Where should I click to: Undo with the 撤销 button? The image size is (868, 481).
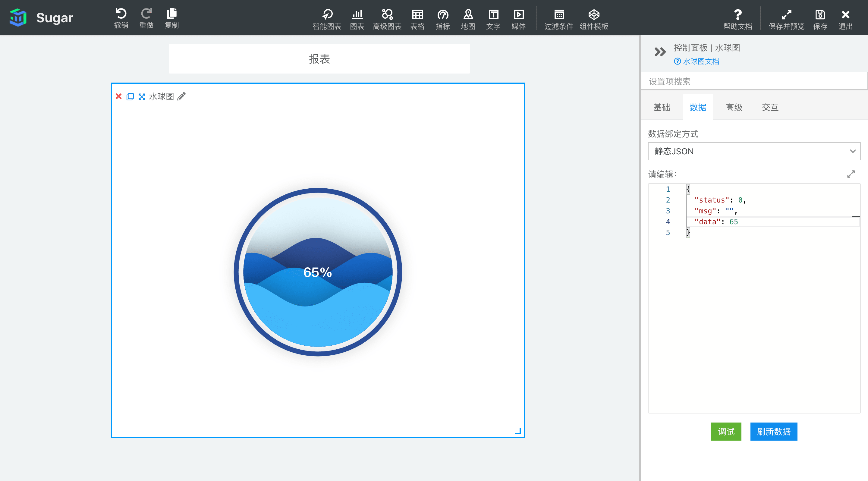pyautogui.click(x=121, y=18)
